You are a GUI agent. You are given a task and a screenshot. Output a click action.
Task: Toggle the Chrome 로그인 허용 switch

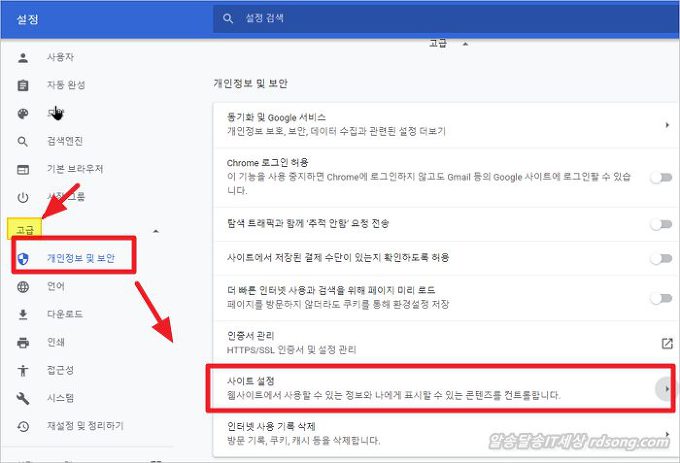(x=661, y=177)
